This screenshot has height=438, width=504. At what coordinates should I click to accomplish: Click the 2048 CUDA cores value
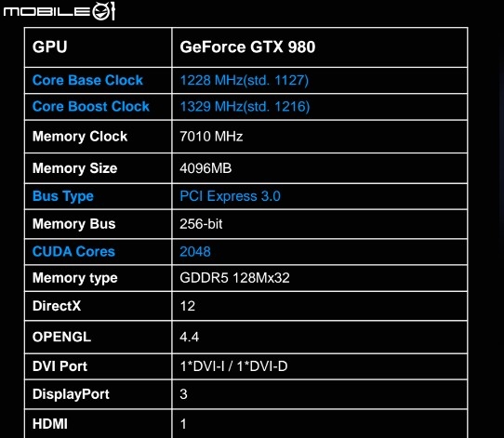(195, 252)
